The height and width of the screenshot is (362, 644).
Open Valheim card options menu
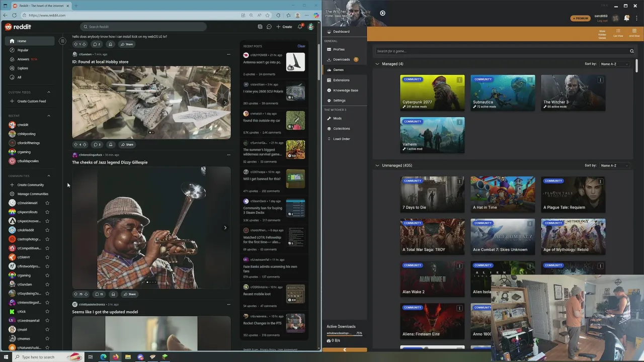[x=459, y=122]
